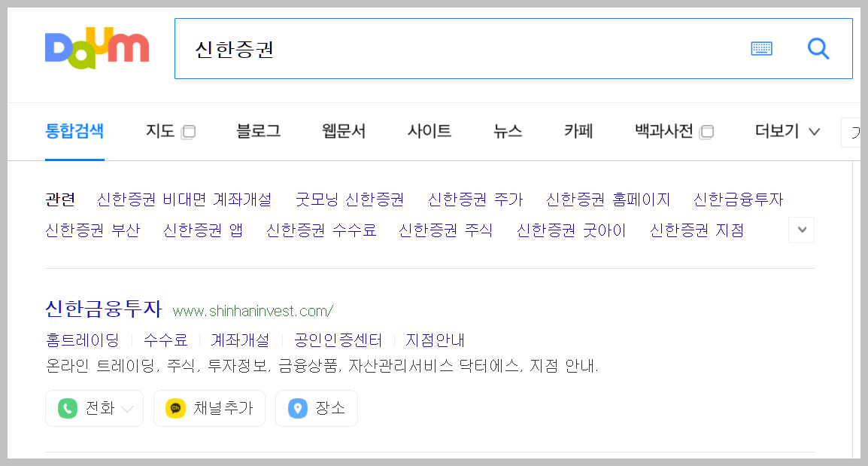Viewport: 868px width, 466px height.
Task: Click related search 신한증권 주가
Action: (x=475, y=199)
